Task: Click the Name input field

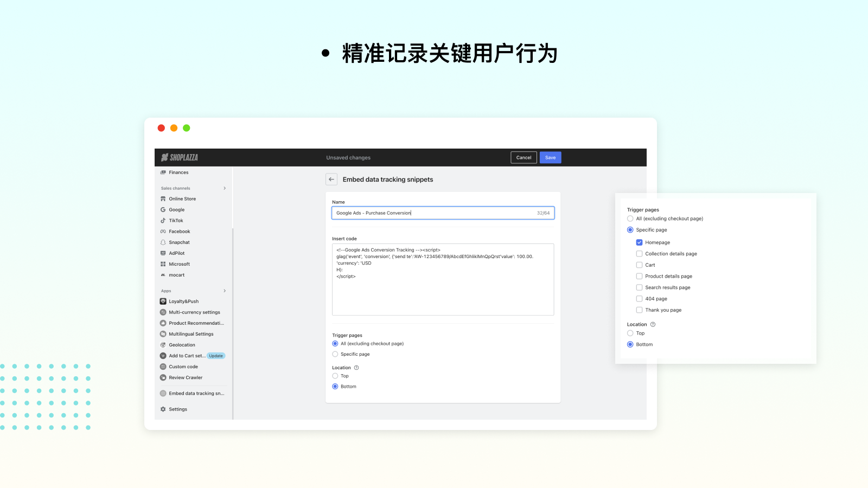Action: pyautogui.click(x=443, y=213)
